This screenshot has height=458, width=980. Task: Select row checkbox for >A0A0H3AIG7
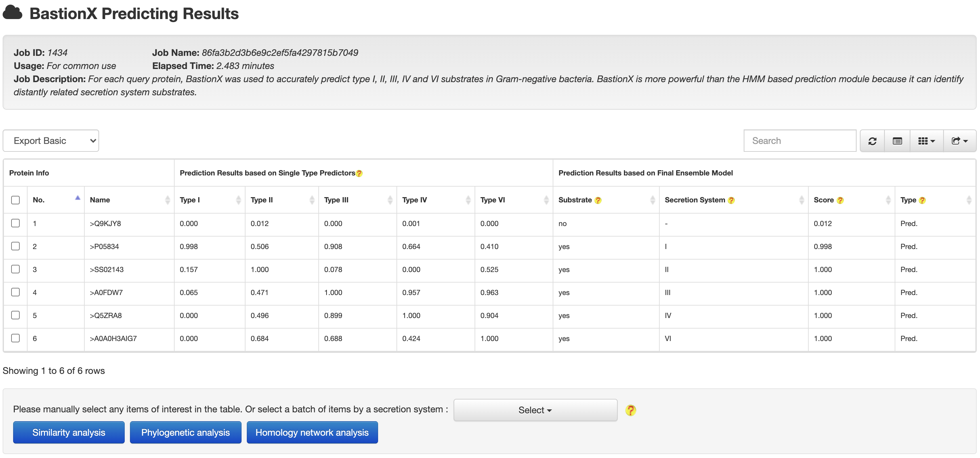tap(16, 338)
